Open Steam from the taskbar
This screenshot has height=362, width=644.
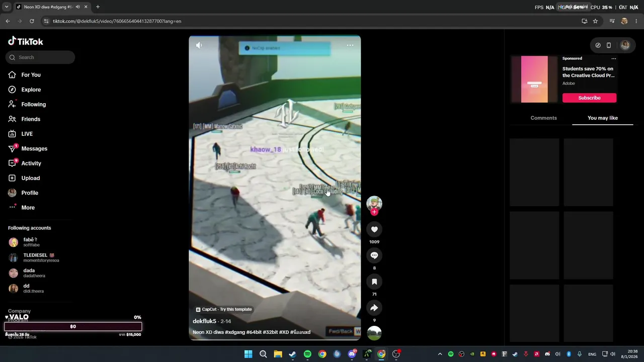pos(292,354)
